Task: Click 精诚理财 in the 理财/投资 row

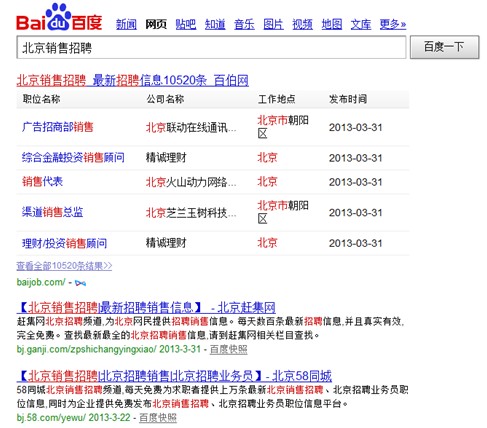Action: click(x=166, y=243)
